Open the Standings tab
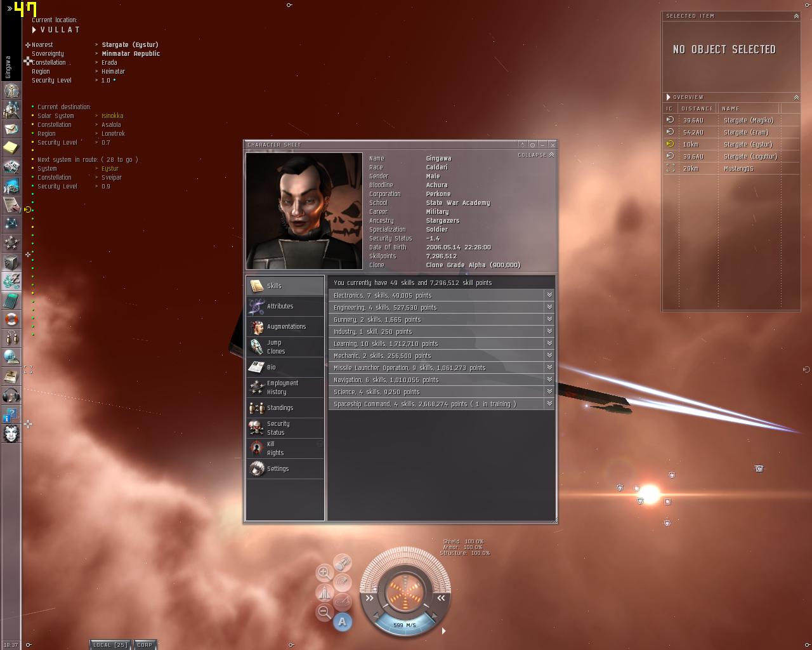The width and height of the screenshot is (812, 650). 285,408
